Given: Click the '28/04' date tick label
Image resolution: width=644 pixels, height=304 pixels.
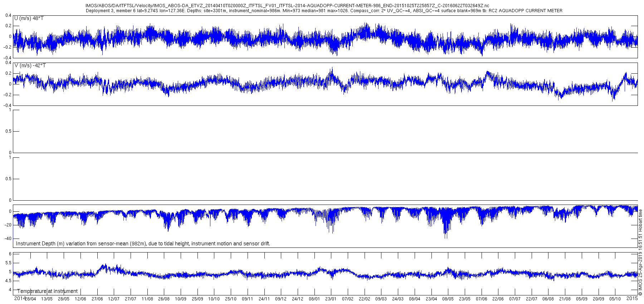Looking at the screenshot, I should 30,299.
